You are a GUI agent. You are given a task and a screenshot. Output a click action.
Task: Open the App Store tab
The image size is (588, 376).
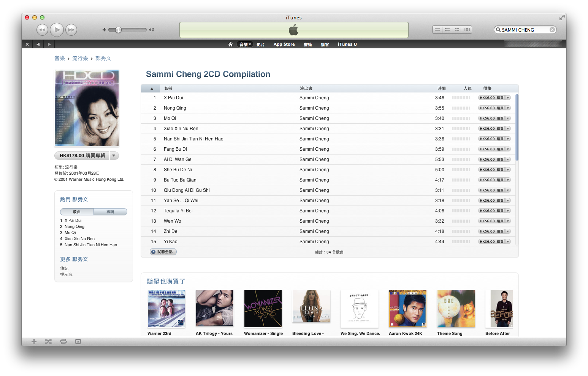tap(284, 45)
